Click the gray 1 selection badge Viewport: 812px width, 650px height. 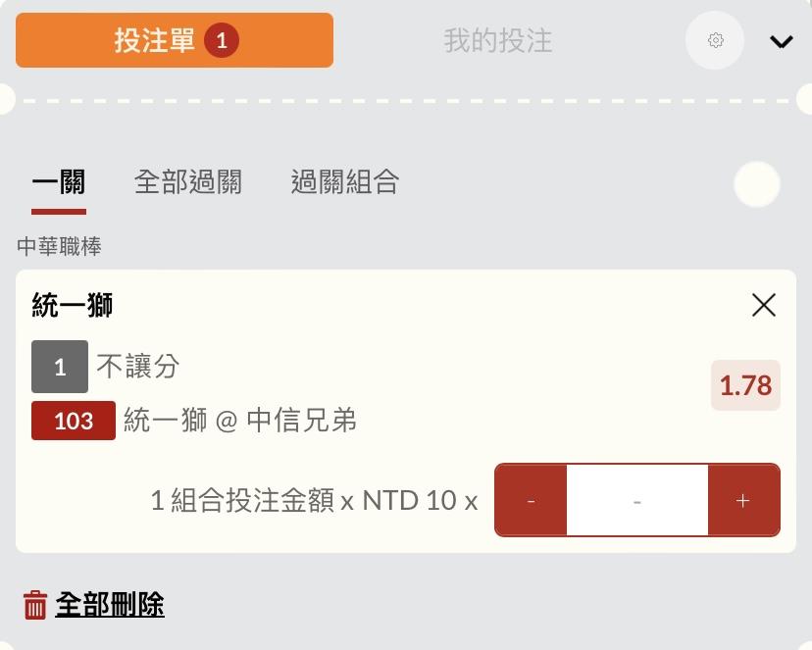[60, 367]
